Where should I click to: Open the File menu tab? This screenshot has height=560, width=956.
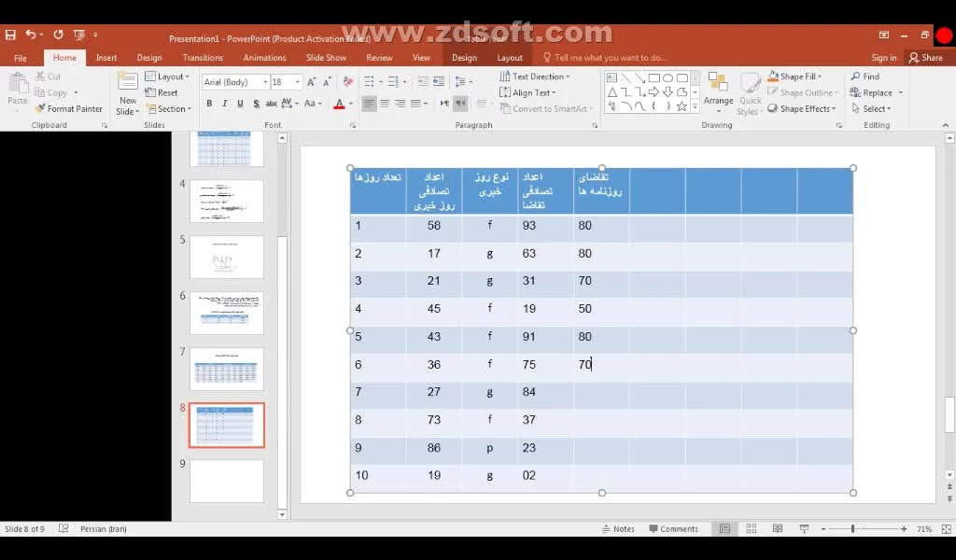point(21,58)
